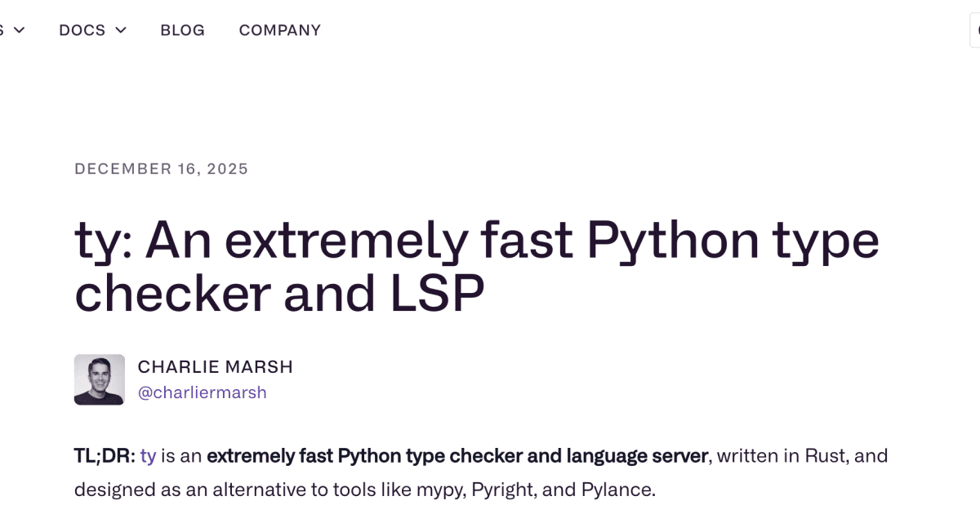Click the chevron at the far left nav

[x=19, y=30]
